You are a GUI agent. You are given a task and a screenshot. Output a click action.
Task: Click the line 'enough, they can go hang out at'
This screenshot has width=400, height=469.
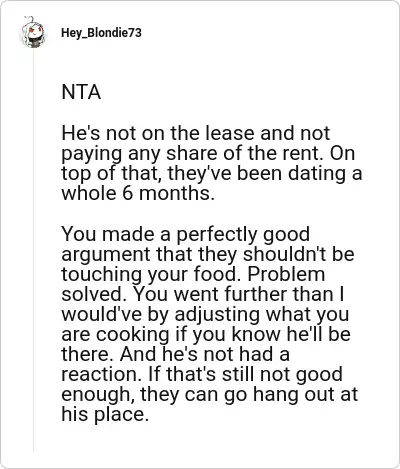coord(210,394)
